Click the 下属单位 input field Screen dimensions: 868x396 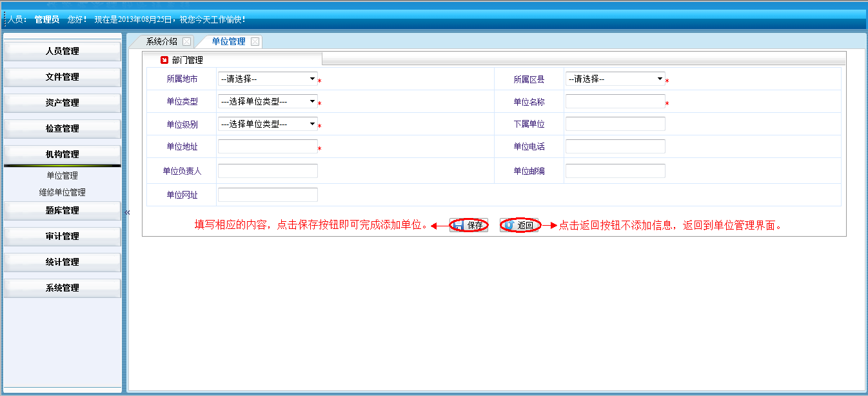pyautogui.click(x=615, y=124)
